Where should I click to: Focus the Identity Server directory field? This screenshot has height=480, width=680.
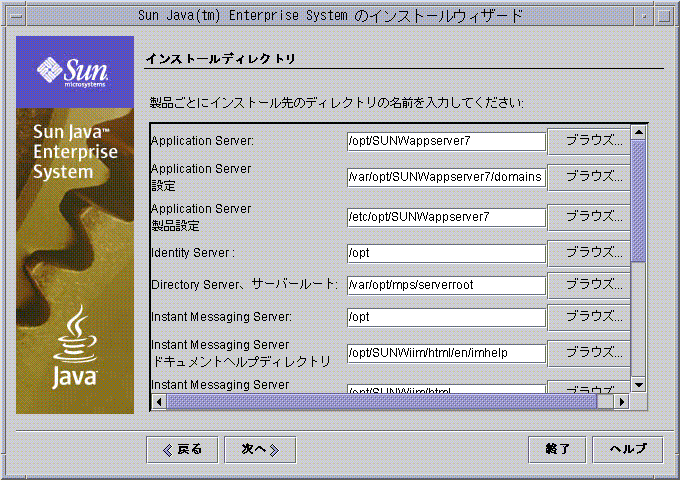point(446,253)
